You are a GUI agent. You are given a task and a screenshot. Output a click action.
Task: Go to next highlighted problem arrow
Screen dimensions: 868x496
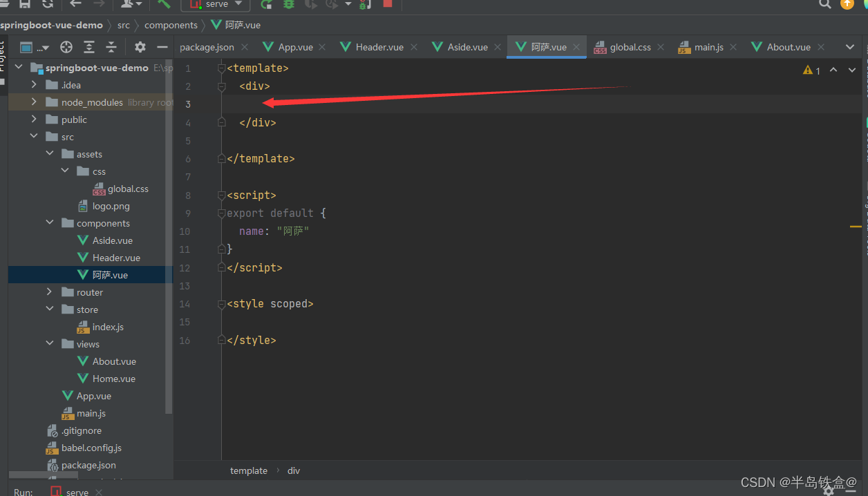point(851,70)
